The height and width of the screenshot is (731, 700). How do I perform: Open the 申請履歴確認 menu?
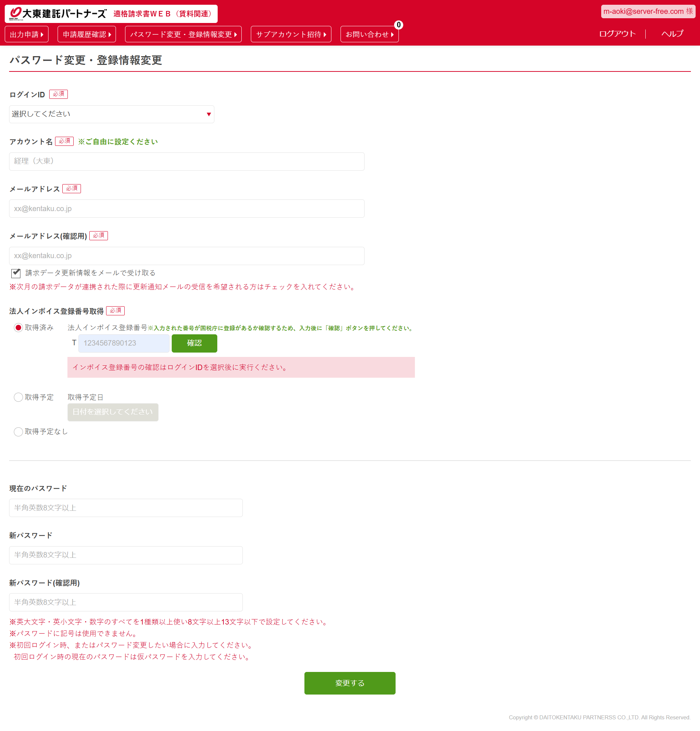pyautogui.click(x=86, y=34)
